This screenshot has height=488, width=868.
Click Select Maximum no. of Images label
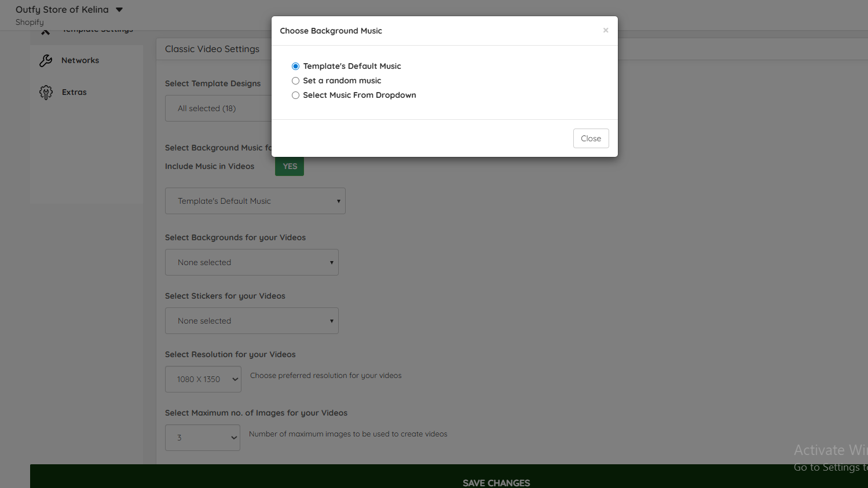point(256,413)
